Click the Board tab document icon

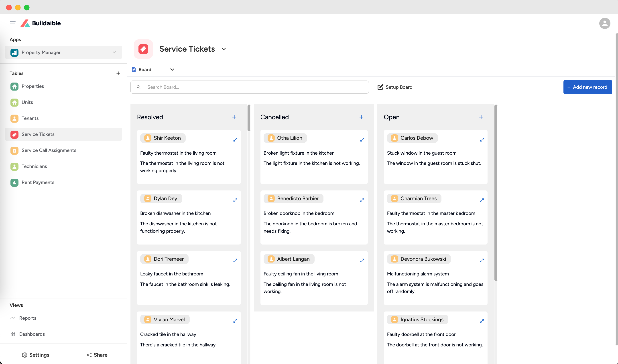pos(134,70)
